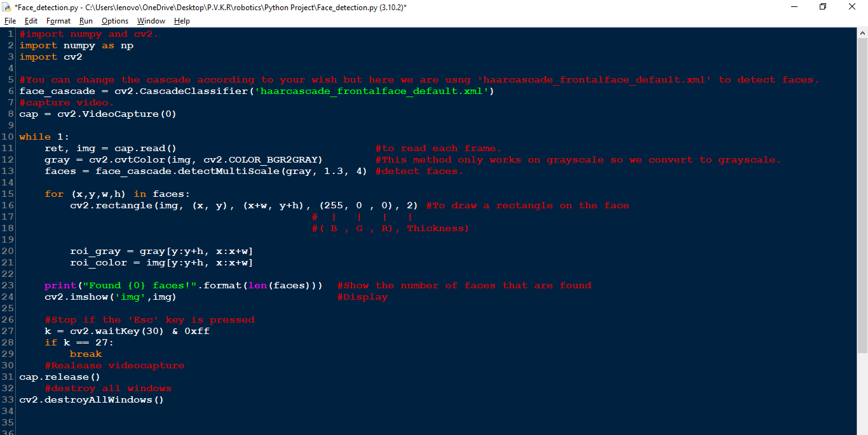Click on cv2.VideoCapture(0) in line 8
The height and width of the screenshot is (435, 868).
pos(116,114)
